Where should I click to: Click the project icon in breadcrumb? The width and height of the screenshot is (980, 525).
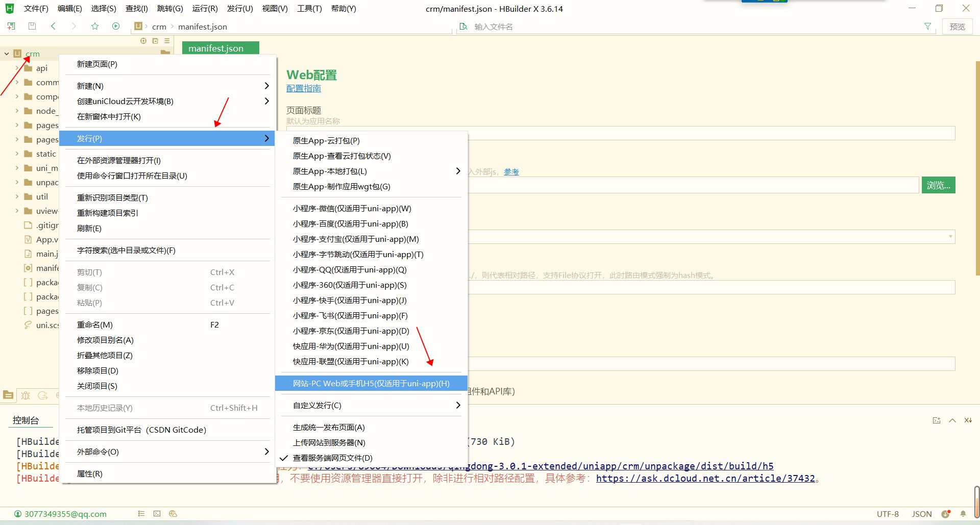138,26
